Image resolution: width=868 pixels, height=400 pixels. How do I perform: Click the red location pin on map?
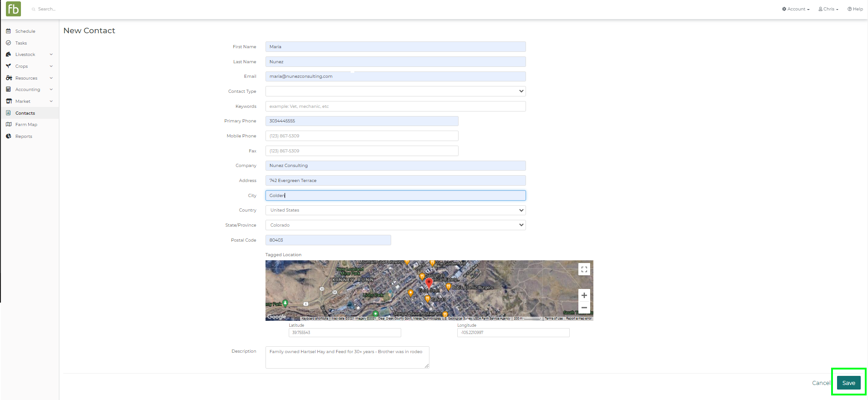click(x=429, y=283)
